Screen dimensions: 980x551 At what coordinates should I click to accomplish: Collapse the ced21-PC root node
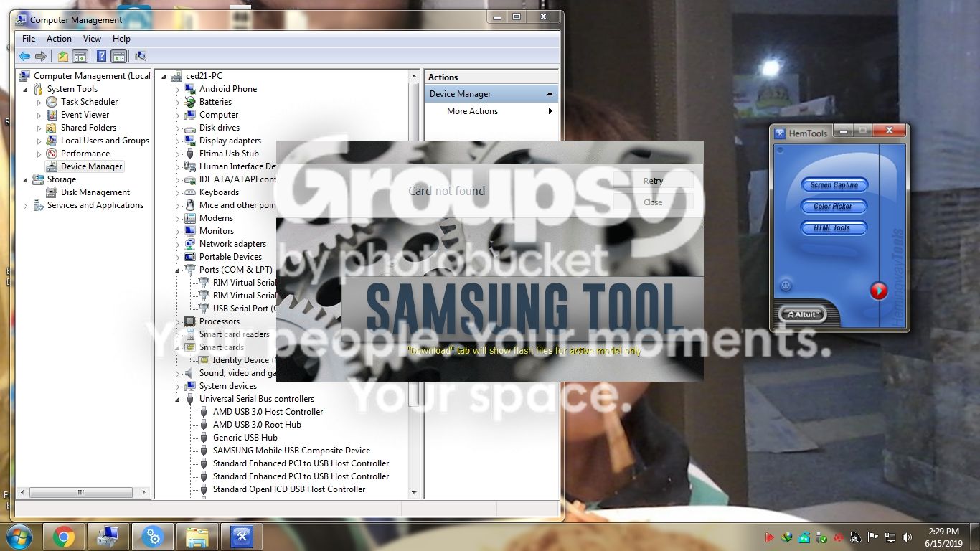164,76
